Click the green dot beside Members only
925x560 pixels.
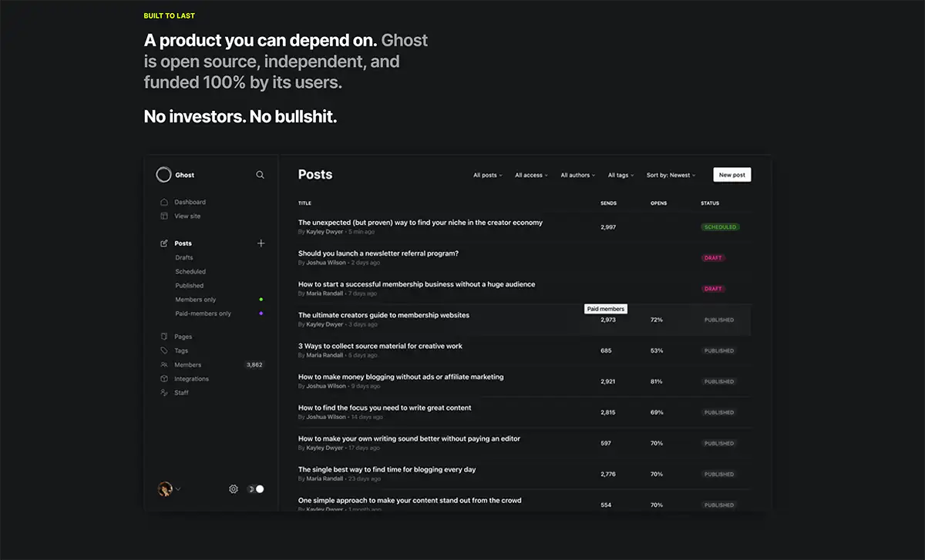tap(261, 300)
